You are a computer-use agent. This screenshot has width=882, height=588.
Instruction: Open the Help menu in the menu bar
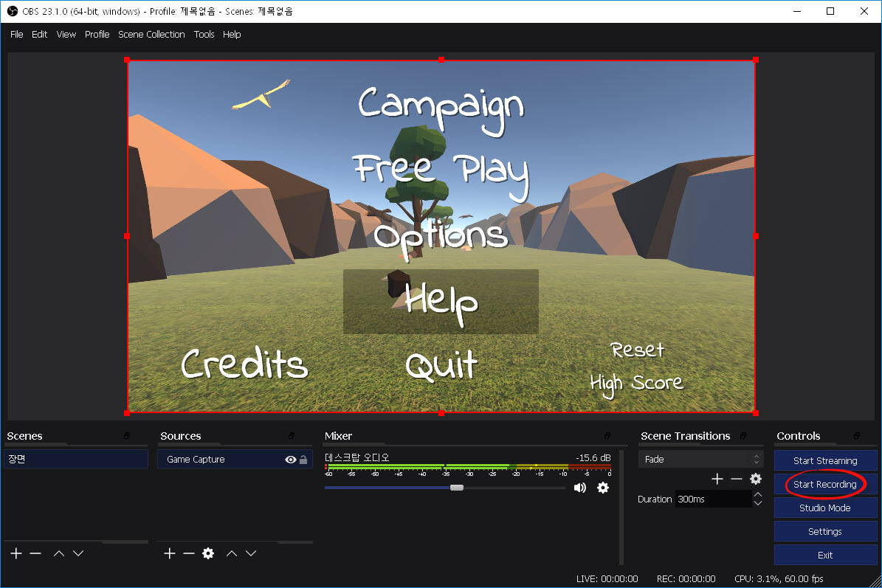click(x=232, y=34)
